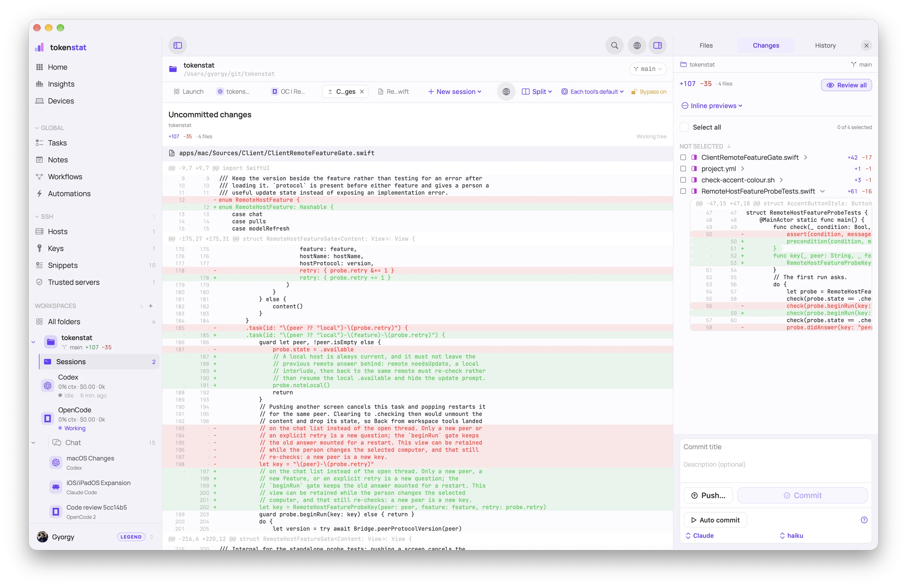Open Snippets list

[62, 265]
